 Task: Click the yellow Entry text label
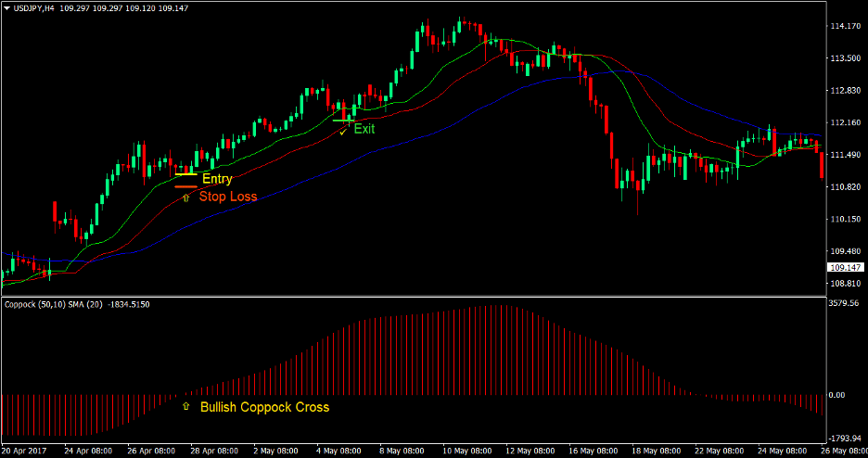[x=217, y=179]
